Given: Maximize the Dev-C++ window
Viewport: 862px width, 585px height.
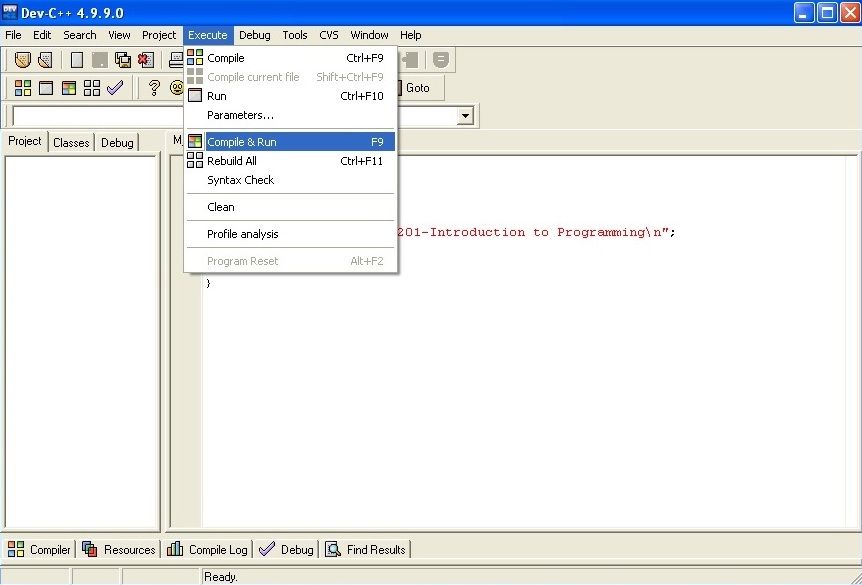Looking at the screenshot, I should tap(827, 13).
